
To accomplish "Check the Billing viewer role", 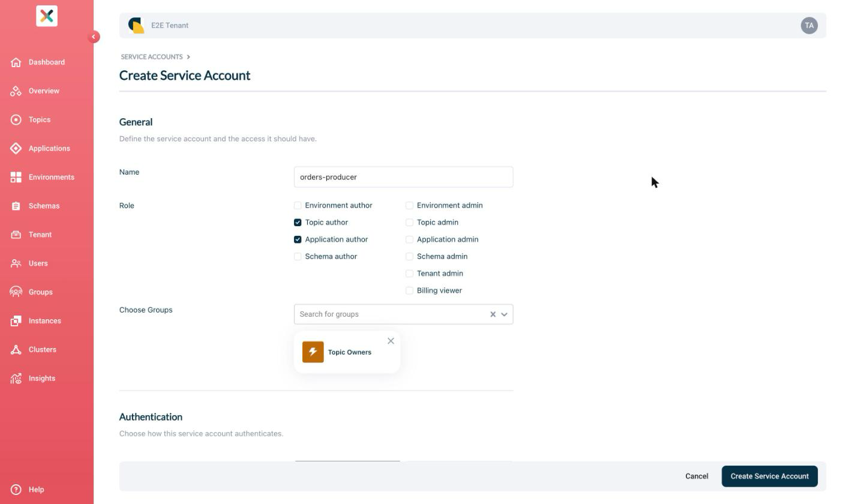I will pyautogui.click(x=409, y=290).
